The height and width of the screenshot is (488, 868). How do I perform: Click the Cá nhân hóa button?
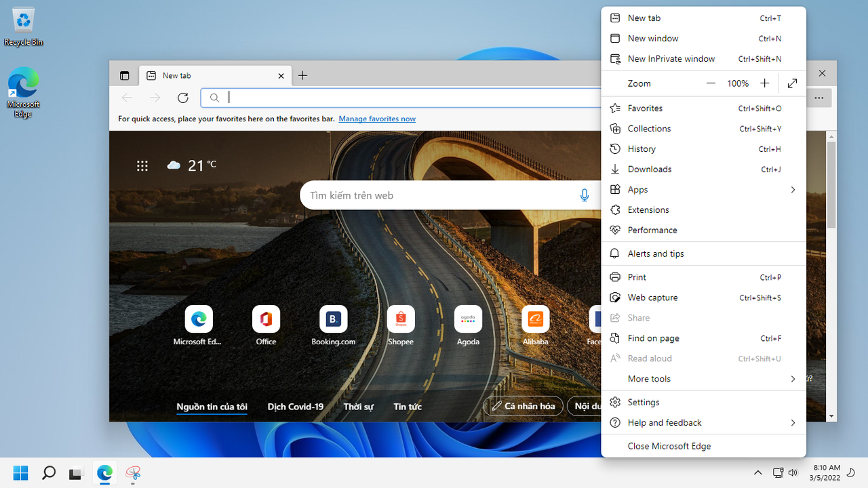click(x=523, y=405)
